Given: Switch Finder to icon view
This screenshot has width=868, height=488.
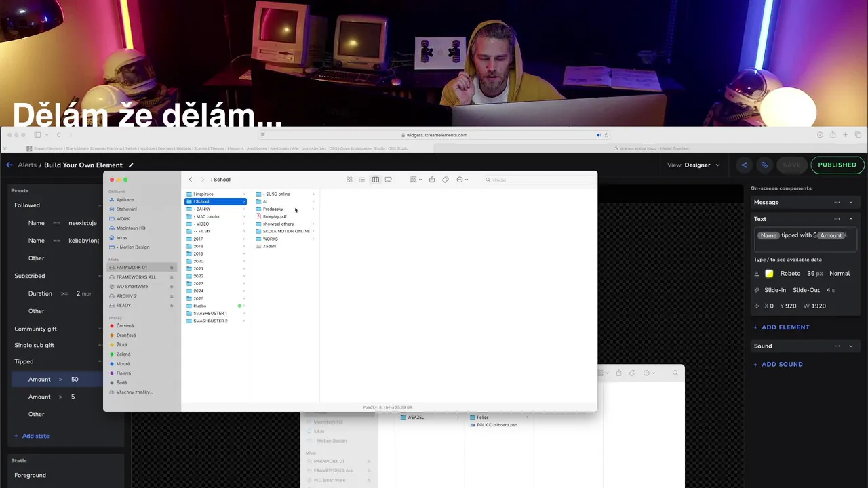Looking at the screenshot, I should tap(349, 180).
